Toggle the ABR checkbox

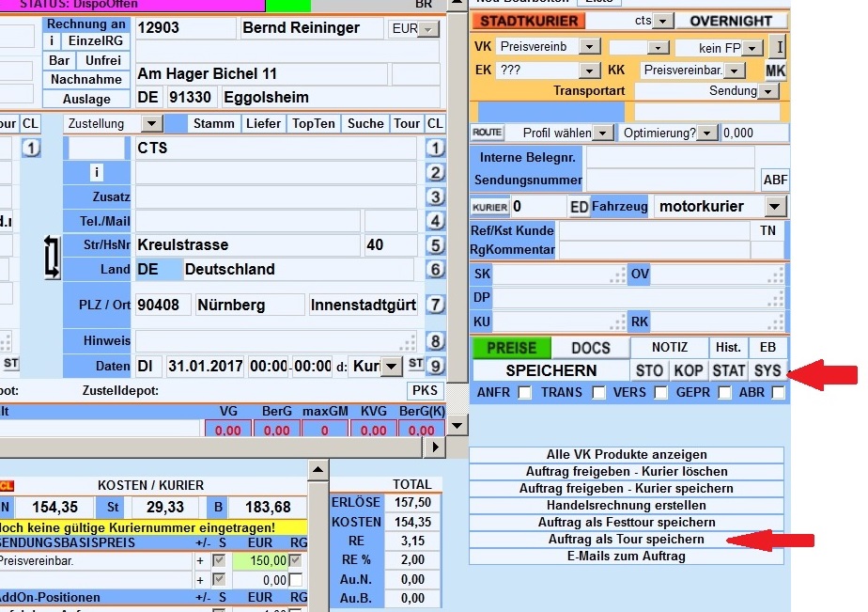point(779,393)
